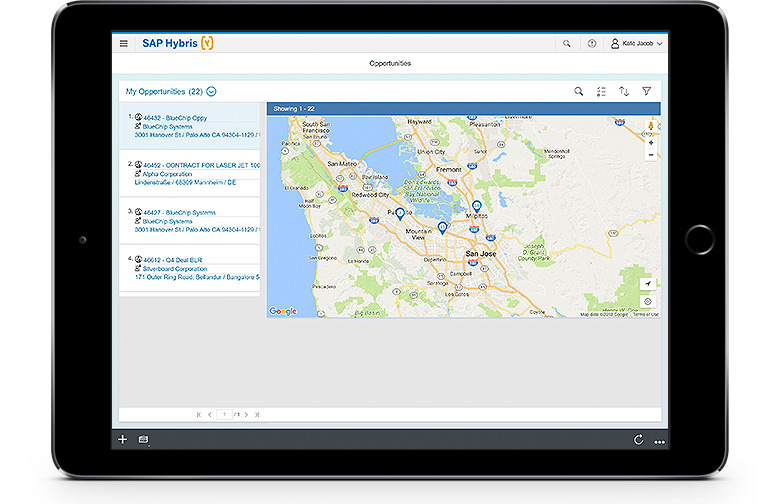Click the Alpha Corporation account link

(167, 174)
